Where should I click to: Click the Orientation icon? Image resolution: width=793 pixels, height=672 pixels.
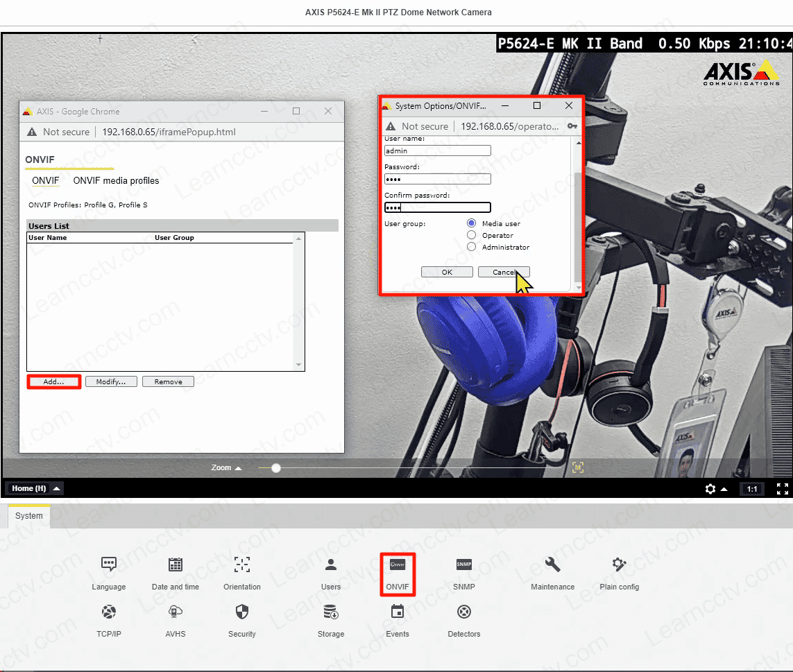pos(241,565)
